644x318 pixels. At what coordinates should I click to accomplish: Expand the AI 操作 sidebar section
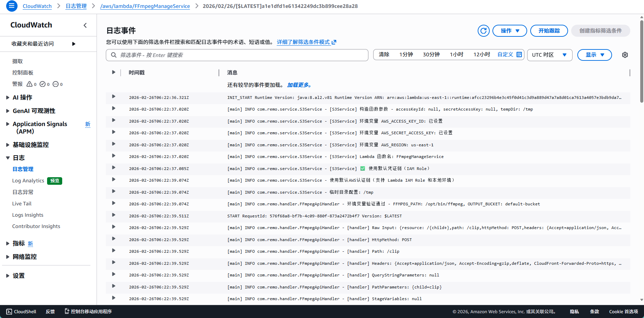(x=8, y=98)
